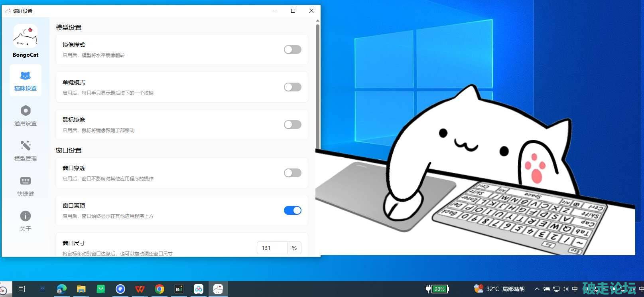
Task: Open File Explorer from the taskbar
Action: point(81,289)
